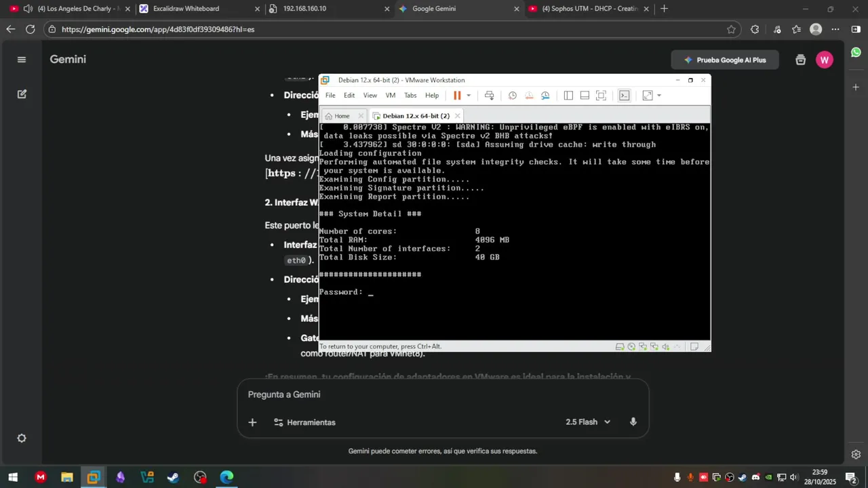Open the browser settings and more menu
This screenshot has height=488, width=868.
(835, 29)
